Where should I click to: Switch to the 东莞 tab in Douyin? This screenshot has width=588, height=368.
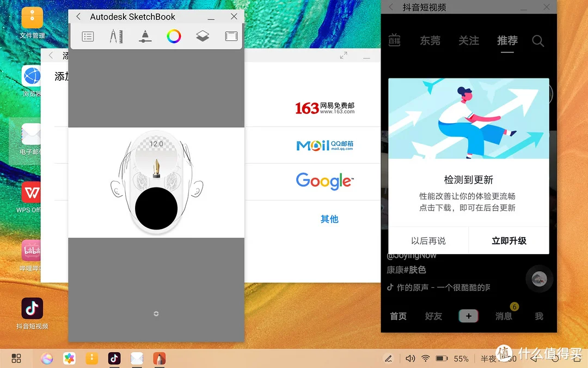pos(430,40)
